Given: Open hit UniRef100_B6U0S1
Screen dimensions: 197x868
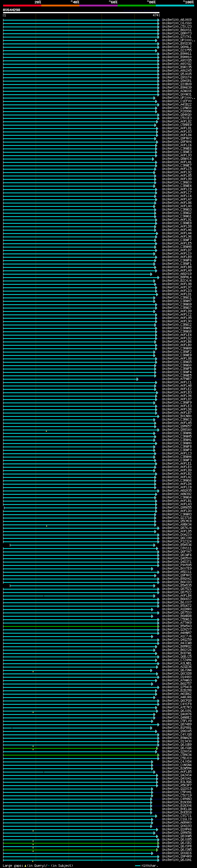Looking at the screenshot, I should click(x=177, y=30).
